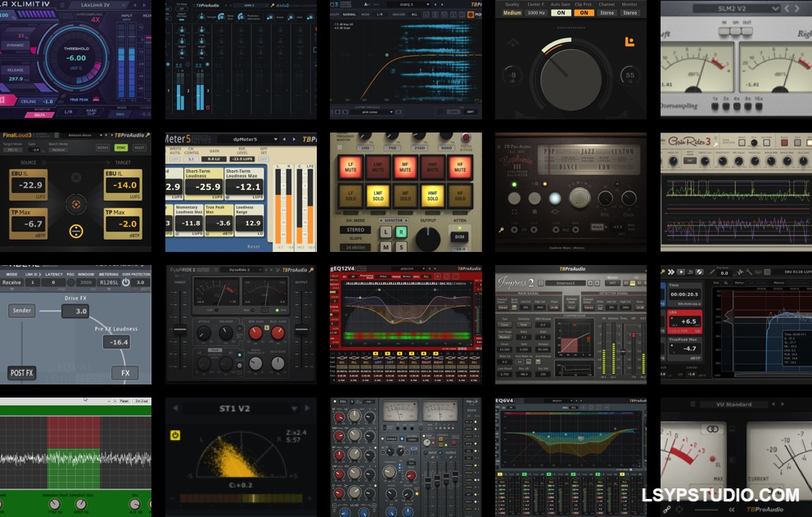Toggle SYNC mode in FinalLoud3
The height and width of the screenshot is (517, 812).
pyautogui.click(x=120, y=147)
